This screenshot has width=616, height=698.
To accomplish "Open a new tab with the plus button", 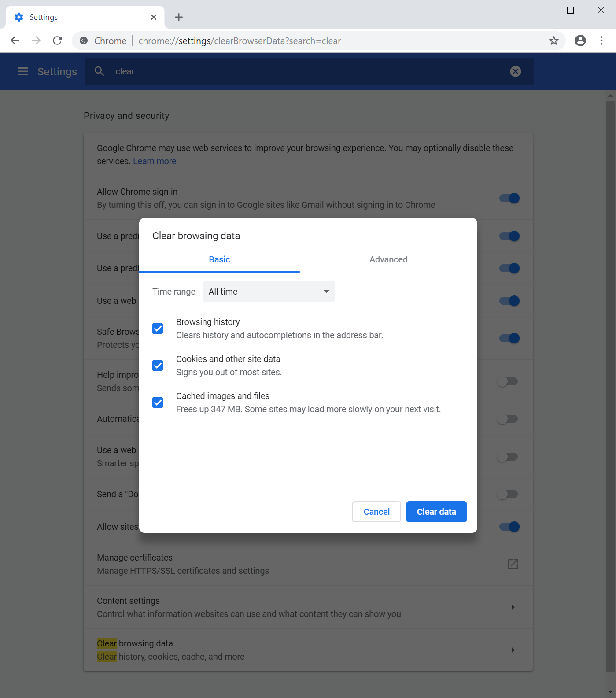I will 179,17.
